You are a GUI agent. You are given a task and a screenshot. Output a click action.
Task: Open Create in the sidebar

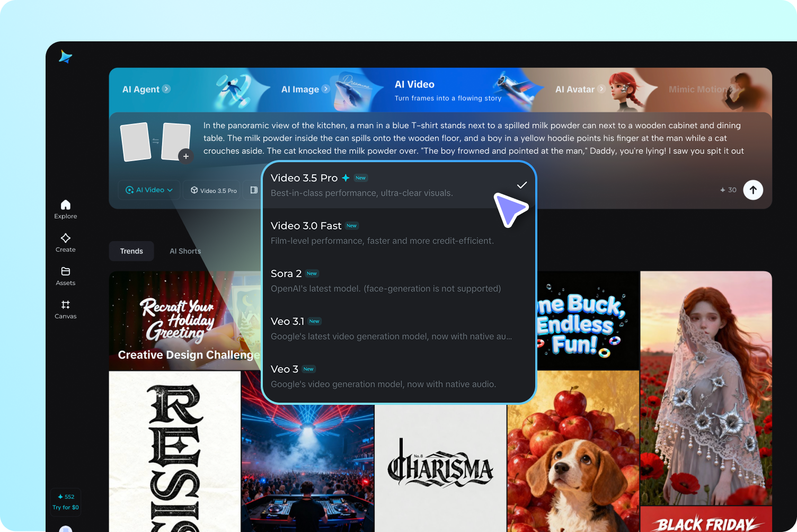pyautogui.click(x=66, y=243)
